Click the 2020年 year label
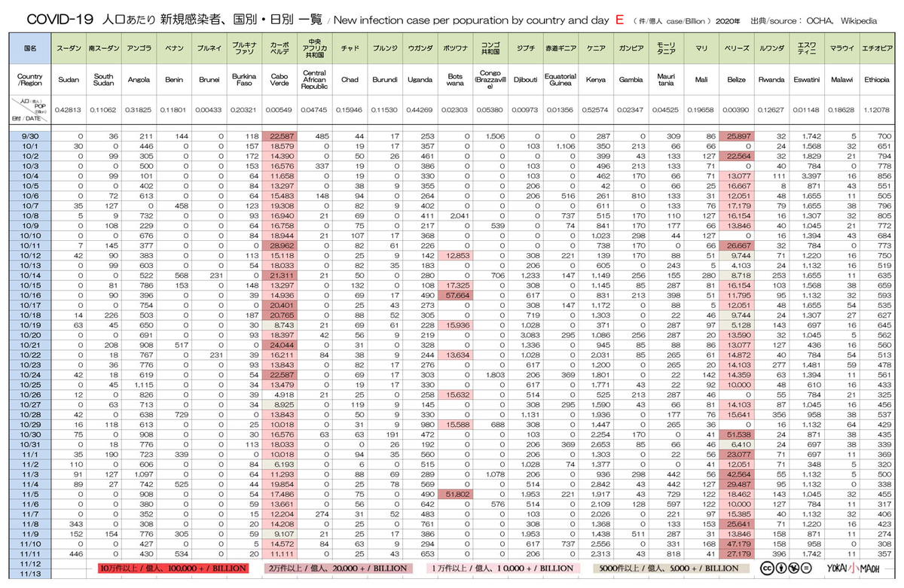The height and width of the screenshot is (588, 904). tap(728, 21)
